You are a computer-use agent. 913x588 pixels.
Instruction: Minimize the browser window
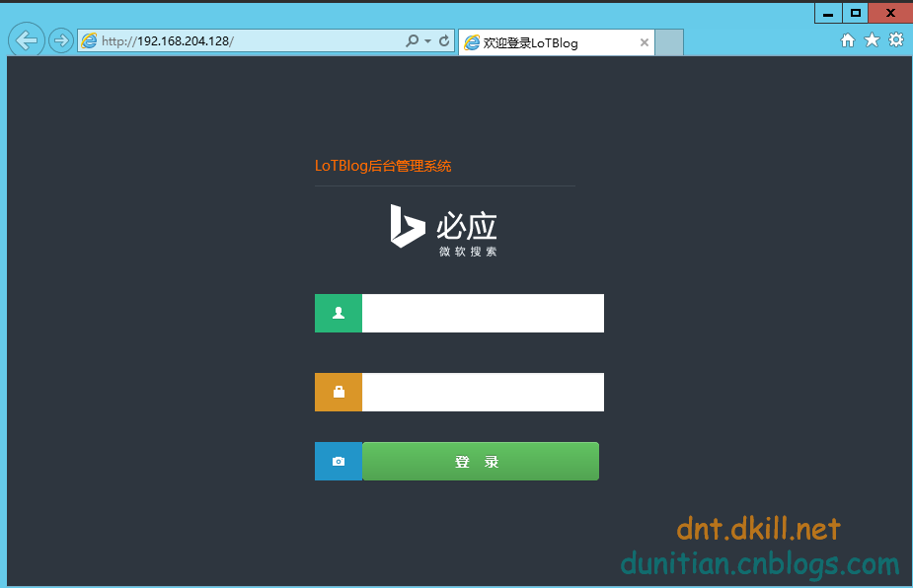tap(828, 13)
